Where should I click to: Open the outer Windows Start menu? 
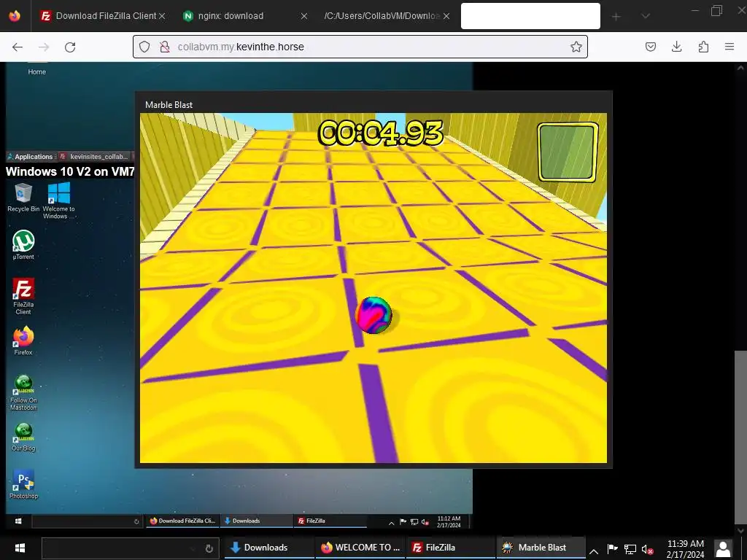coord(20,548)
